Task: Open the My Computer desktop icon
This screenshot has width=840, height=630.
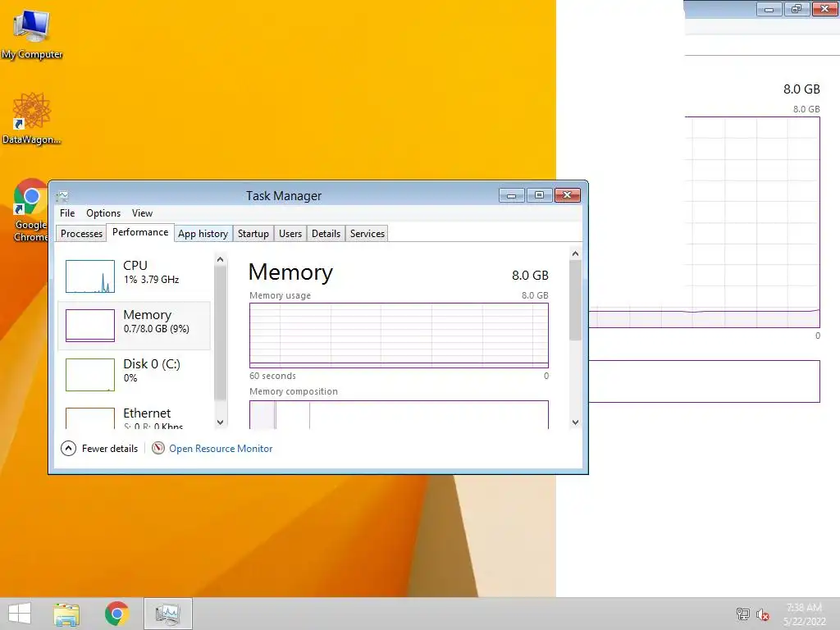Action: [32, 33]
